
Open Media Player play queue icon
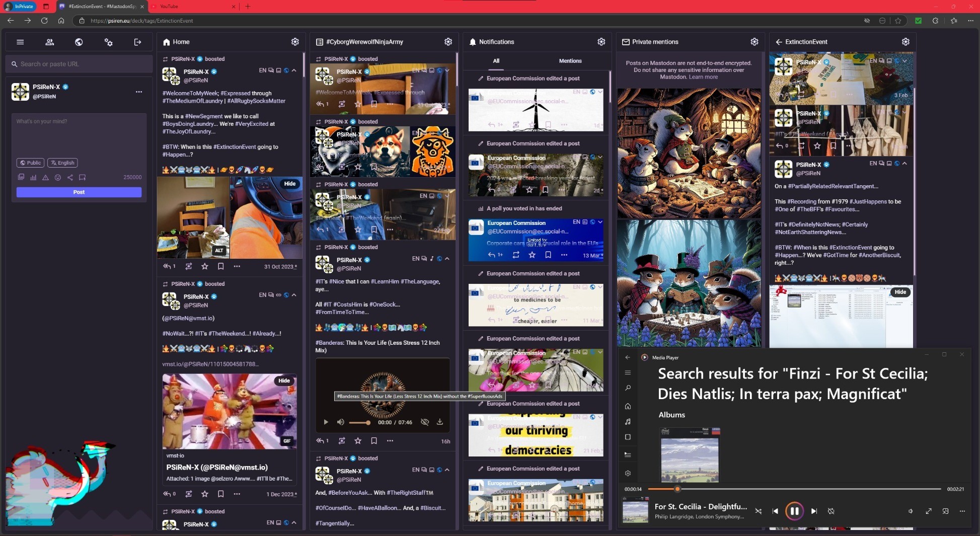click(628, 454)
